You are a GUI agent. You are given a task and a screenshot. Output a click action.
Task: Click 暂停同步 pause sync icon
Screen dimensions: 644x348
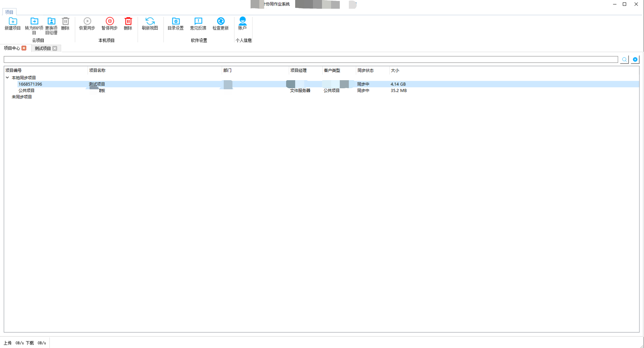(x=110, y=21)
